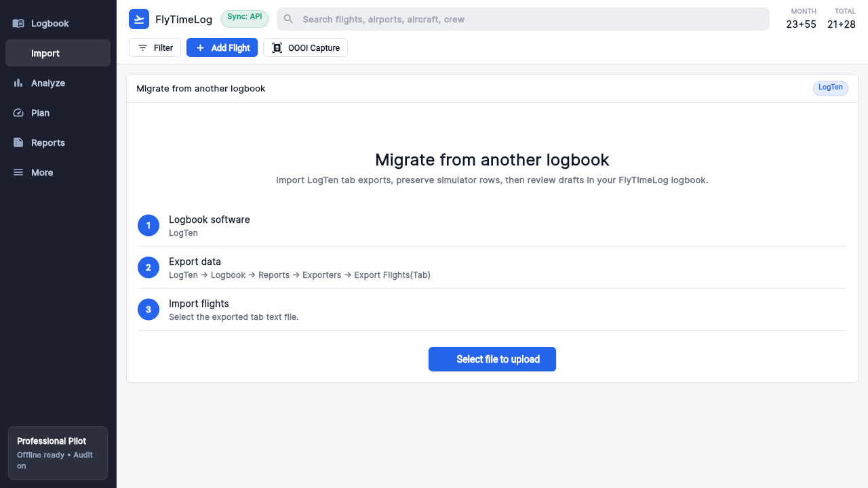Click the FlyTimeLog airplane logo
Image resolution: width=868 pixels, height=488 pixels.
pyautogui.click(x=139, y=19)
